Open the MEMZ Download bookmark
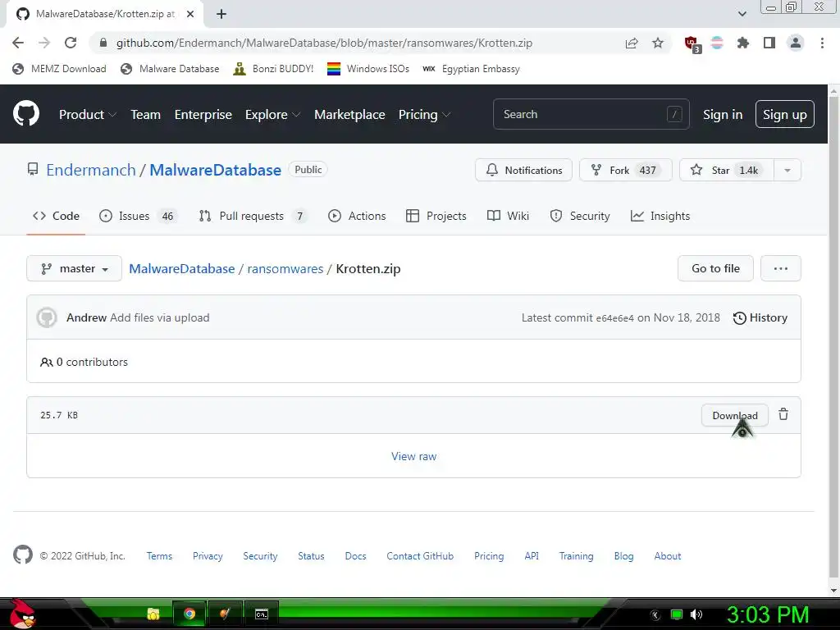The image size is (840, 630). click(59, 69)
